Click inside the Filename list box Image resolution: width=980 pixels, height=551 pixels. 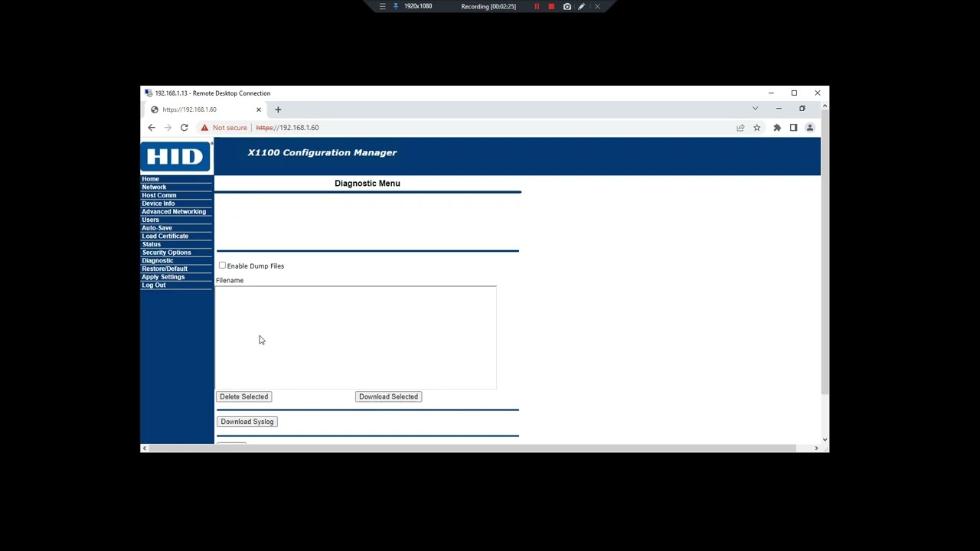point(356,337)
